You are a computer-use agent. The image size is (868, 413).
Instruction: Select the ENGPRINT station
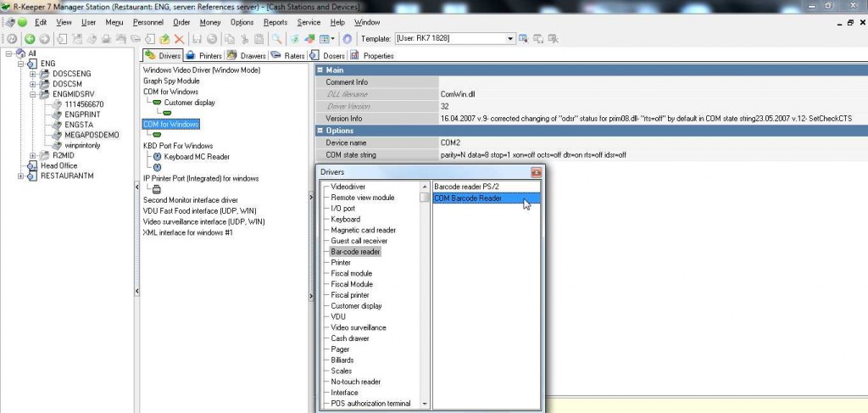[x=82, y=114]
